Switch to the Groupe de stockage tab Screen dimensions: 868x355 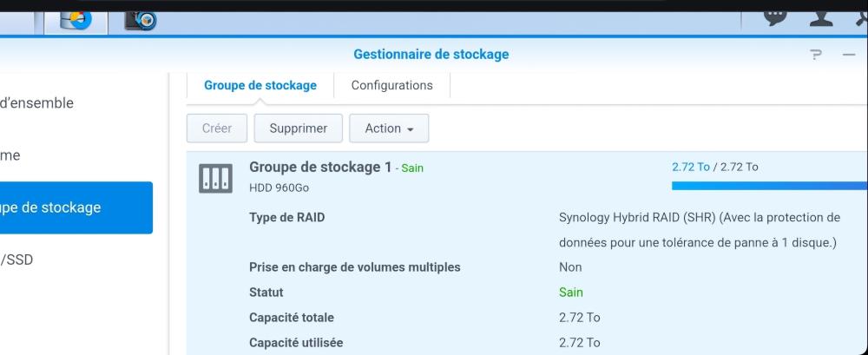point(260,86)
